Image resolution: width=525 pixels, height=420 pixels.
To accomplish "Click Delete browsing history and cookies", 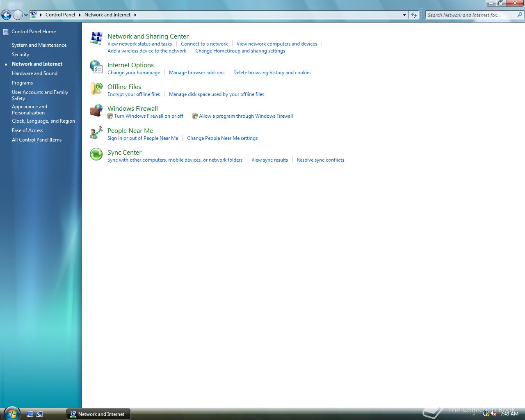I will click(272, 73).
